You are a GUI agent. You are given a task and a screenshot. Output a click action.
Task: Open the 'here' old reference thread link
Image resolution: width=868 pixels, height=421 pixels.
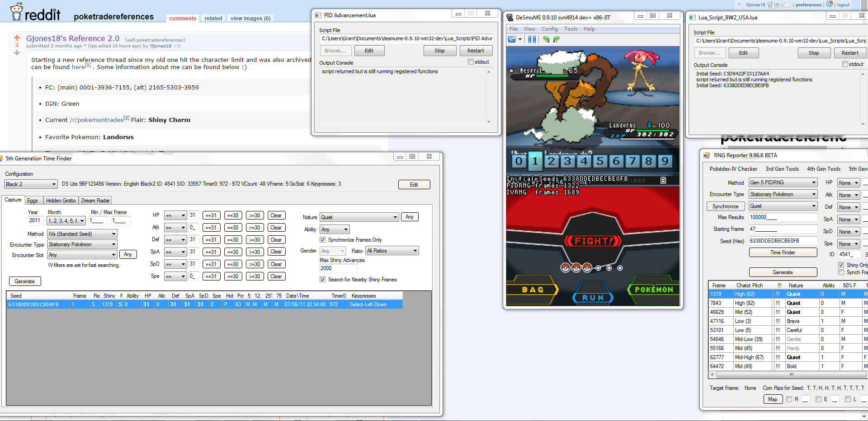tap(78, 67)
